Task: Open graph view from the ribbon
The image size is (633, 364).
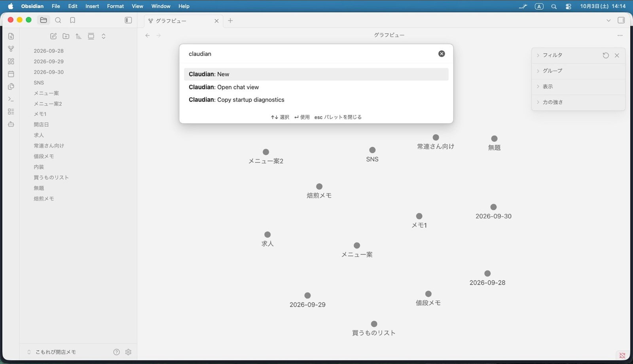Action: (11, 49)
